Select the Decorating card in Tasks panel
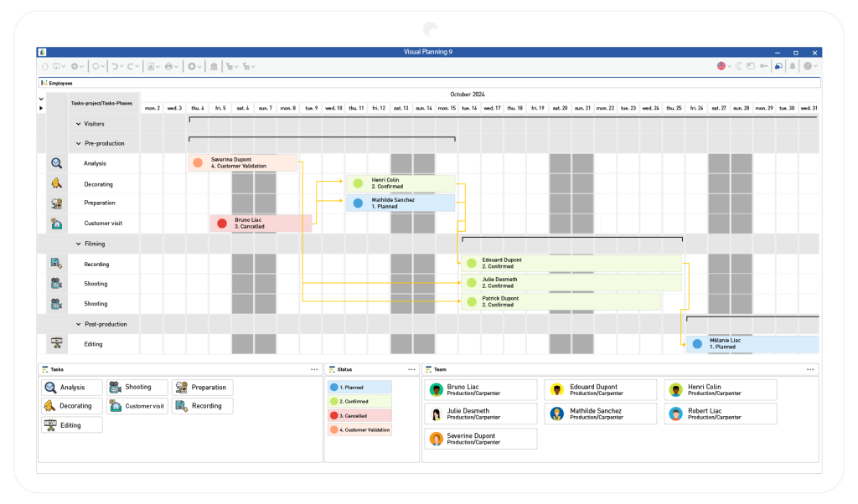The image size is (858, 504). (72, 405)
